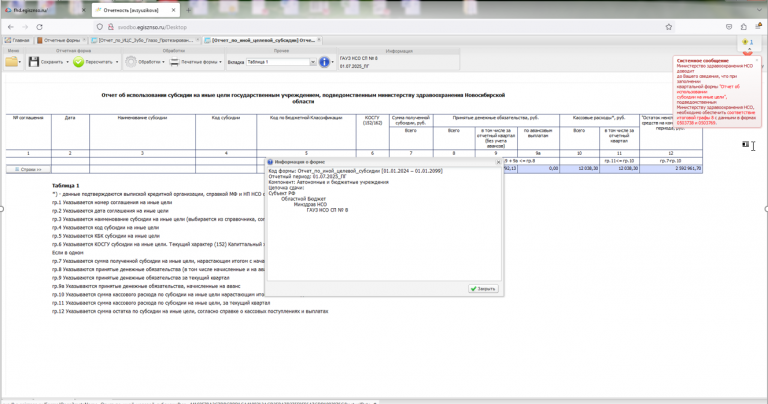Click the Пересчитать button label
This screenshot has width=768, height=404.
pos(99,62)
